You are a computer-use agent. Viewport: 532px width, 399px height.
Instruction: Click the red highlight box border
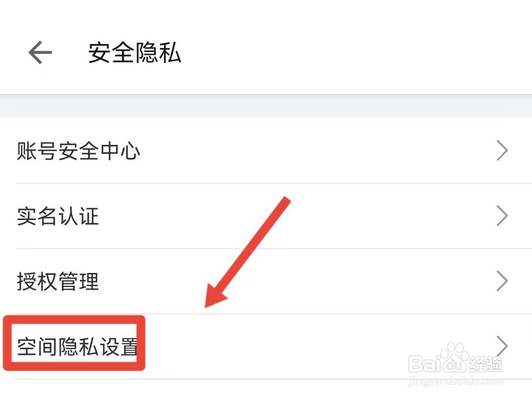74,318
